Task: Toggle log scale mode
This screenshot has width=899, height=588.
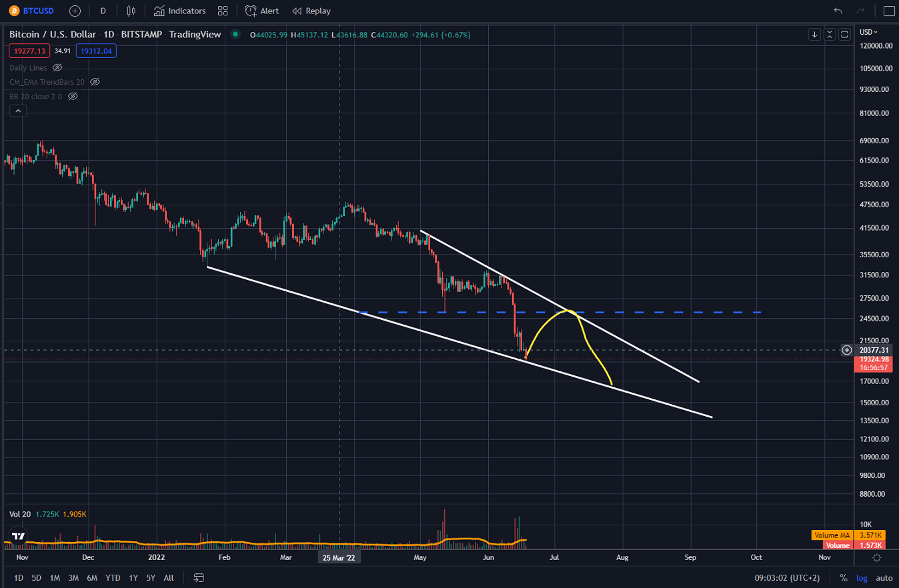Action: pyautogui.click(x=863, y=578)
